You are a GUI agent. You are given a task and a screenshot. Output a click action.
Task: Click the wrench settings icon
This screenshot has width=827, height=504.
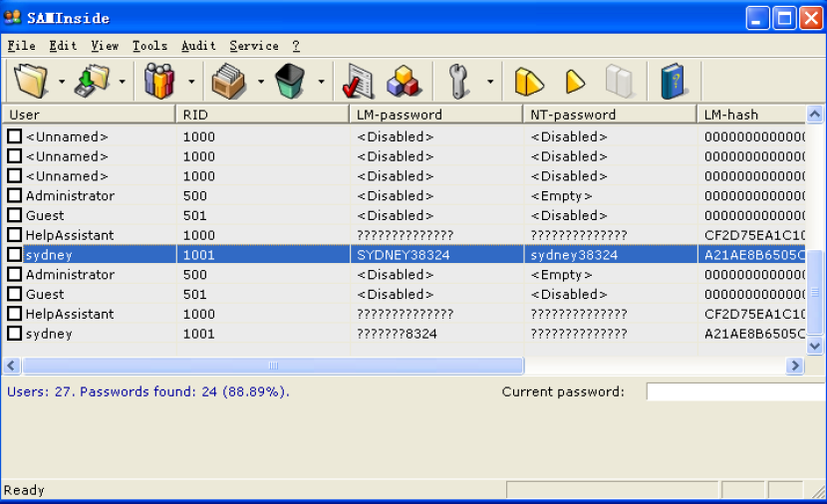[458, 82]
